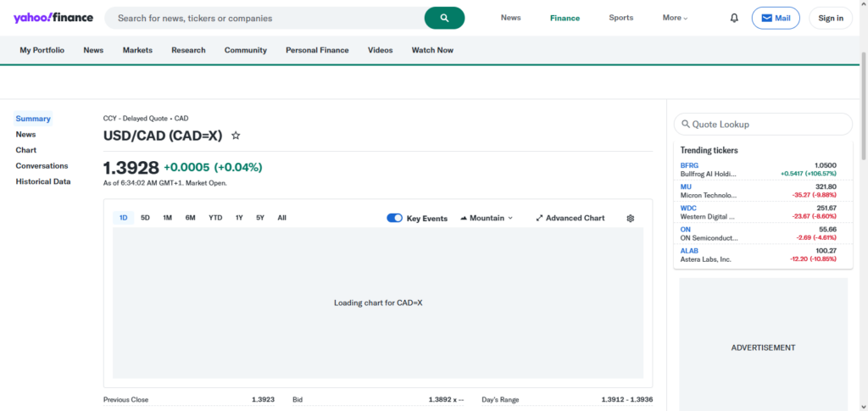Click the page vertical scrollbar
The height and width of the screenshot is (411, 868).
tap(863, 212)
